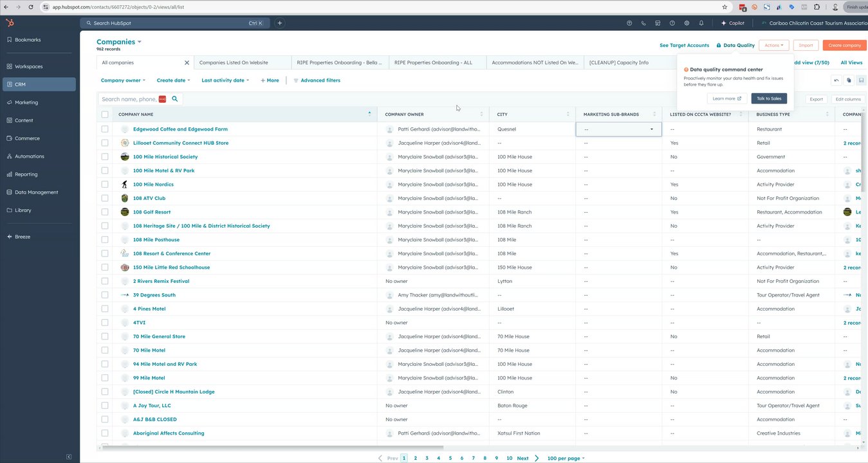The height and width of the screenshot is (463, 868).
Task: Expand the Create date filter
Action: (174, 80)
